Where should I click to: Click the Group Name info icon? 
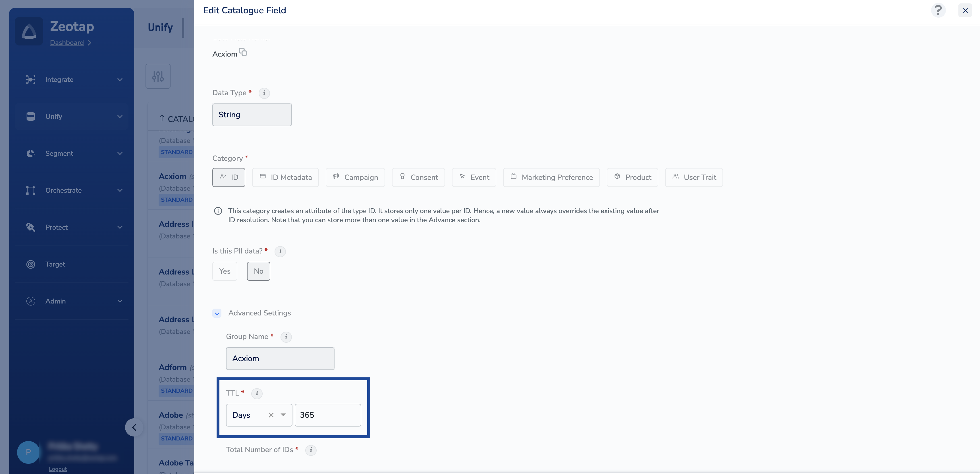point(286,337)
